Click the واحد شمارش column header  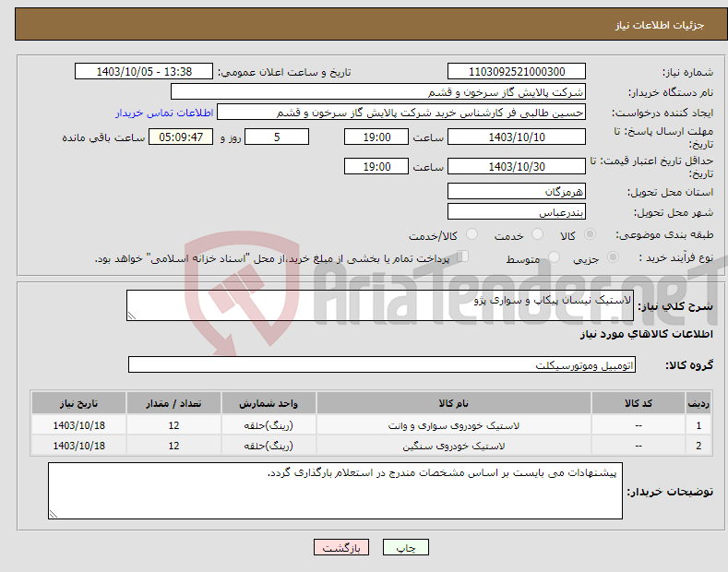point(269,403)
